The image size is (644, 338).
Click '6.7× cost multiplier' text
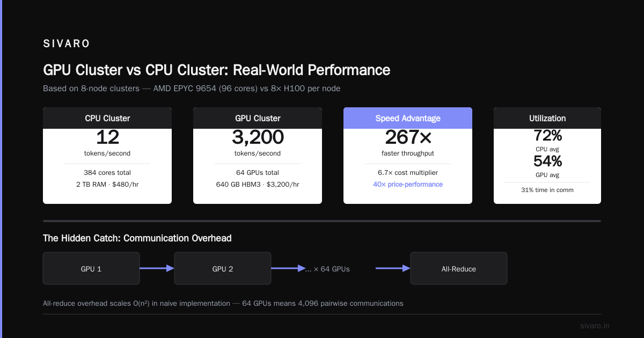(x=408, y=173)
